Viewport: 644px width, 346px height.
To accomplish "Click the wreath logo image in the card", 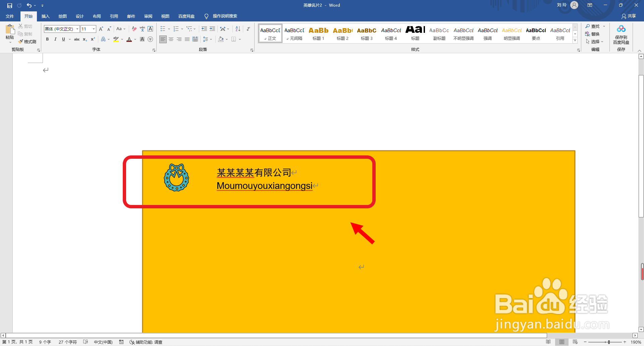I will coord(176,178).
